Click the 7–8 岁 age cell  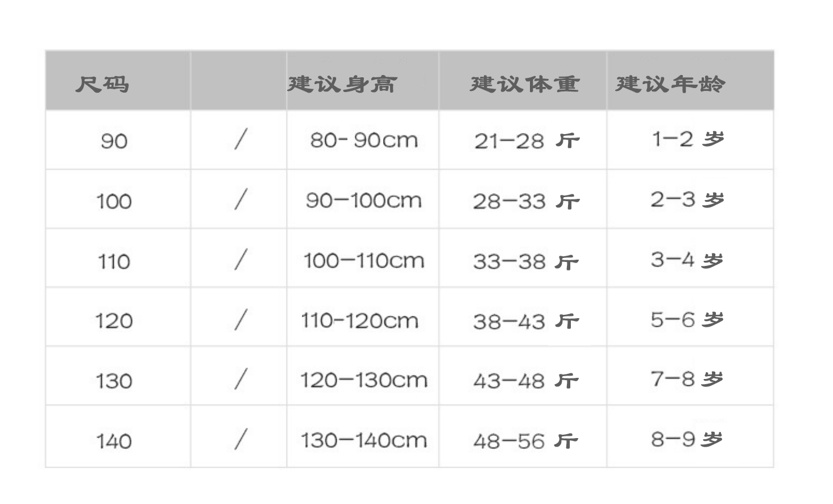tap(687, 378)
